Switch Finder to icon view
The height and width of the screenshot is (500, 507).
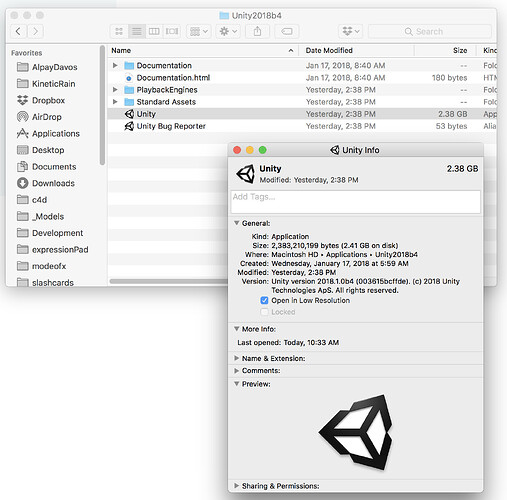tap(119, 32)
